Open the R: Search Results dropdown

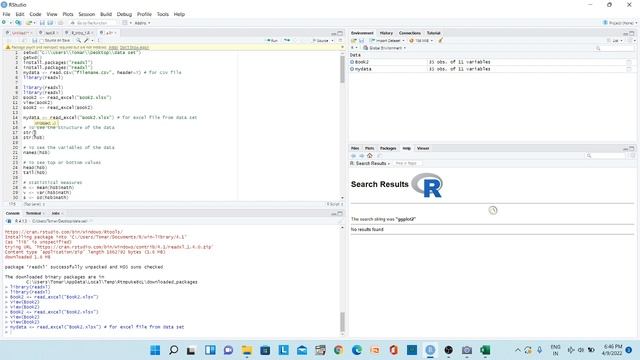pyautogui.click(x=370, y=163)
